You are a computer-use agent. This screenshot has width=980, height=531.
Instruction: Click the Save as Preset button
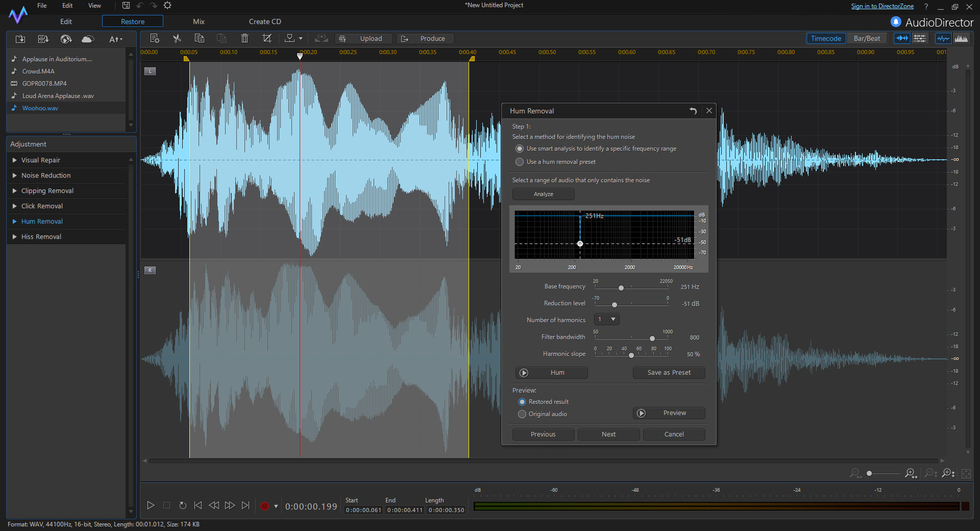click(669, 373)
